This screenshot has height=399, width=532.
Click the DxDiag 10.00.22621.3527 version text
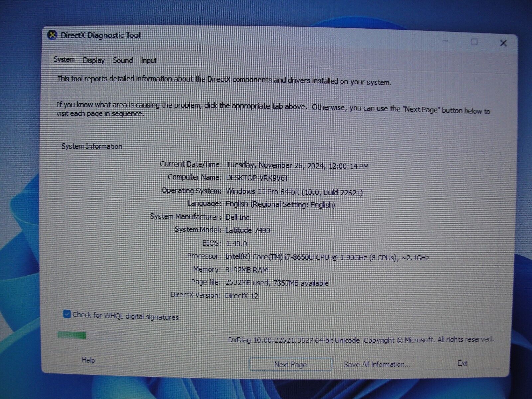pos(294,340)
